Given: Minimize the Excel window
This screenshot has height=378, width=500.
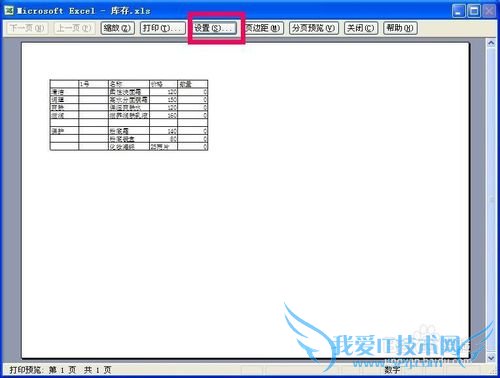Looking at the screenshot, I should [459, 11].
